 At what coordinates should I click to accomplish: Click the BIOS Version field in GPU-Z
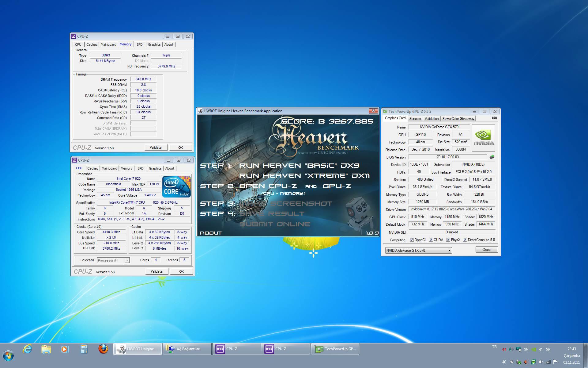pos(447,157)
